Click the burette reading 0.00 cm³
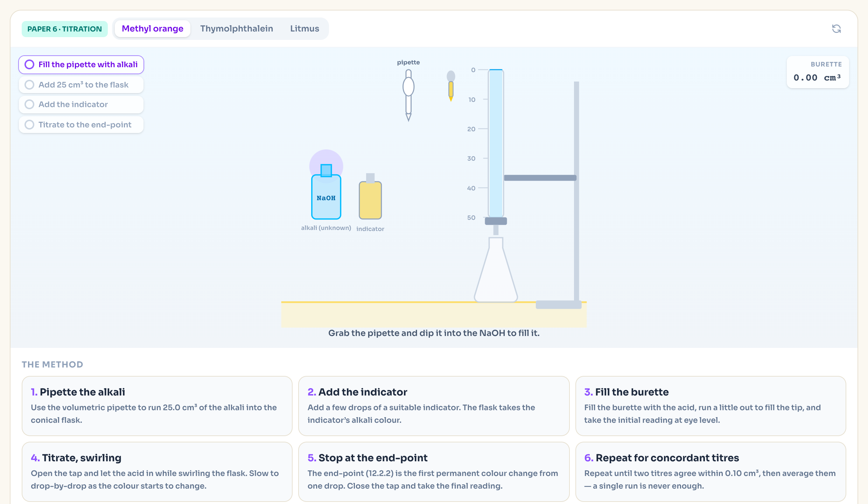This screenshot has width=868, height=504. pyautogui.click(x=817, y=78)
